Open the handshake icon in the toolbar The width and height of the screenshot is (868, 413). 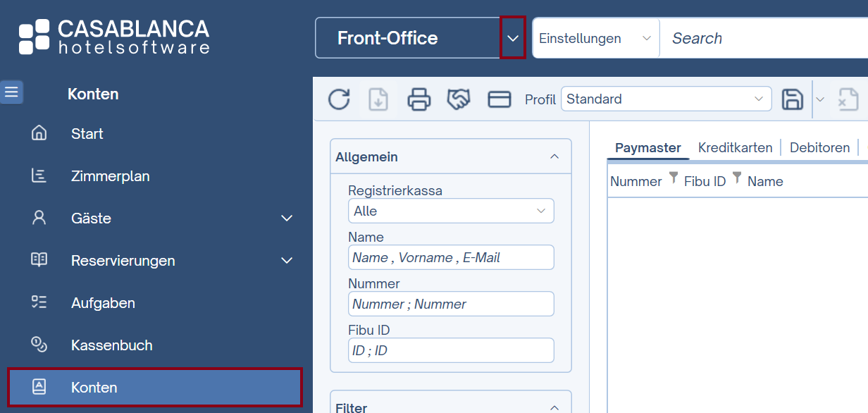point(459,99)
